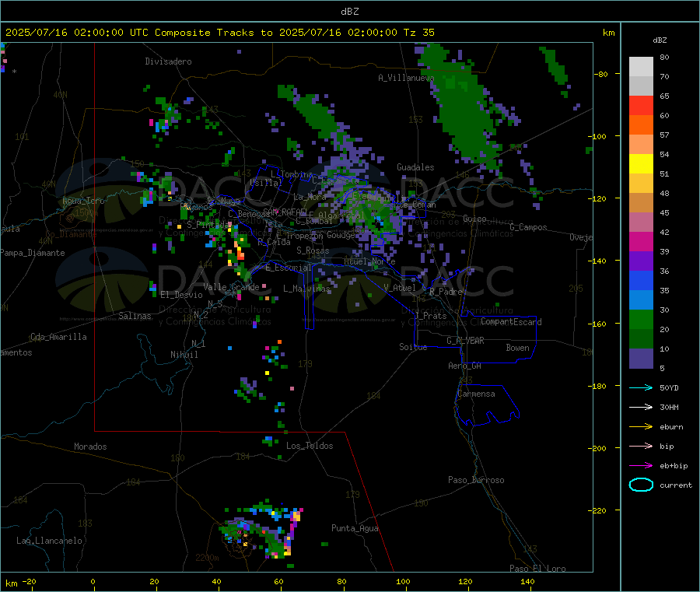The height and width of the screenshot is (592, 700).
Task: Click the 'J_Prats' place label
Action: tap(430, 316)
